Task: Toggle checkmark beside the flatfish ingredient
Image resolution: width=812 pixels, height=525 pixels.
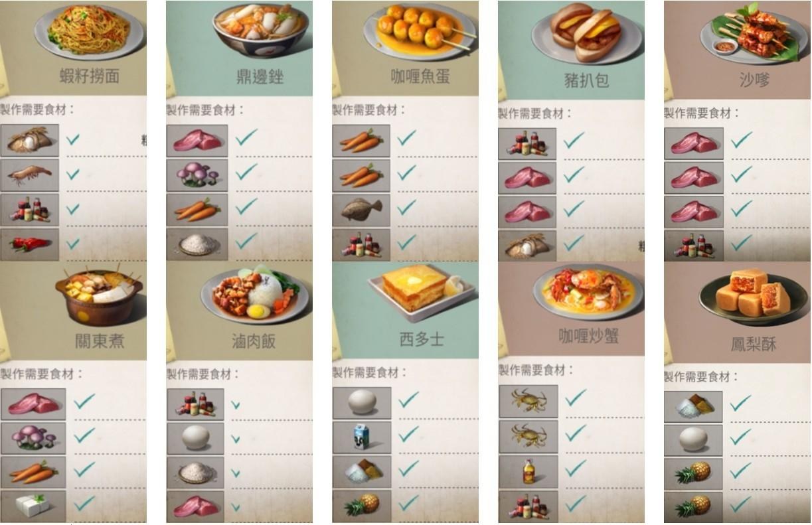Action: [x=406, y=207]
